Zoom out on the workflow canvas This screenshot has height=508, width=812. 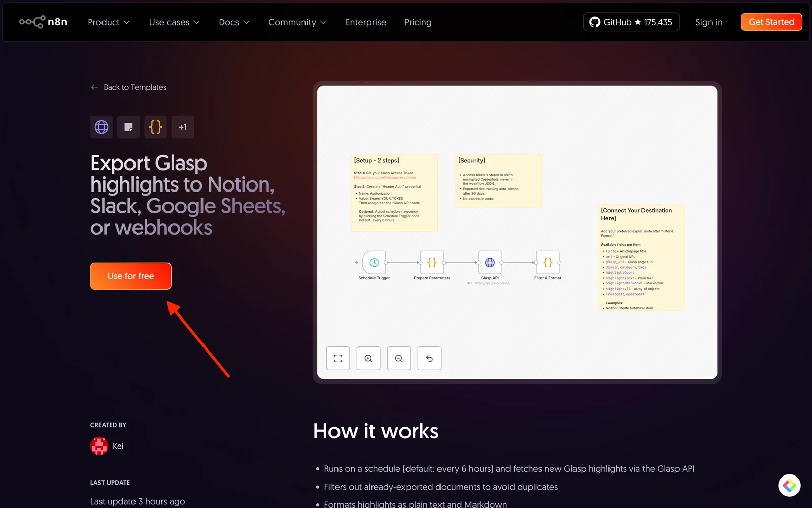tap(399, 359)
